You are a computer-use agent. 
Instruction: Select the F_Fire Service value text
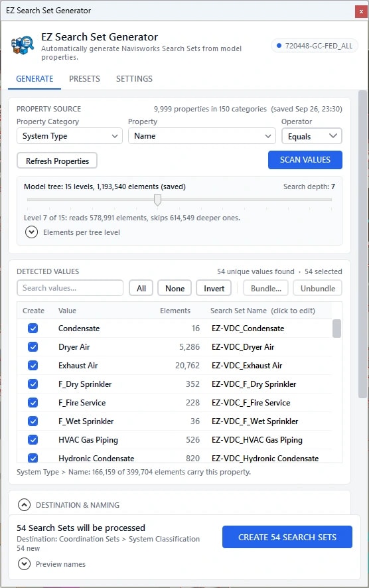(x=82, y=403)
